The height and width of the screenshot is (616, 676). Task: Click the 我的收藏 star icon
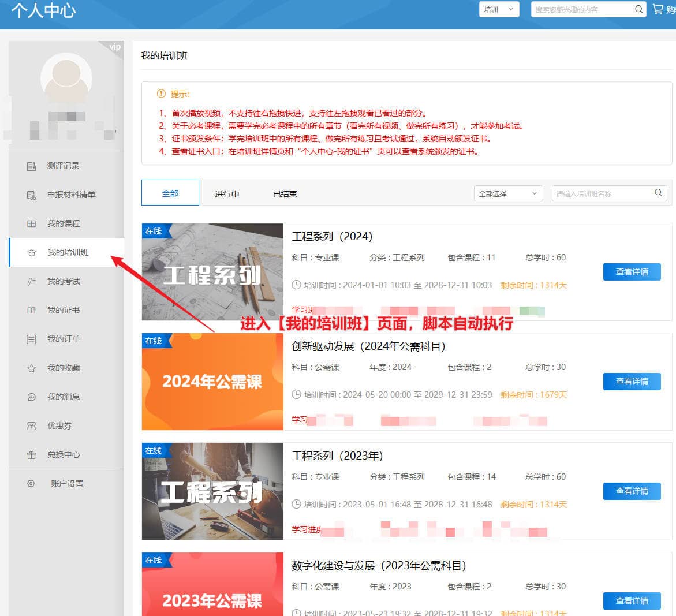pyautogui.click(x=32, y=368)
